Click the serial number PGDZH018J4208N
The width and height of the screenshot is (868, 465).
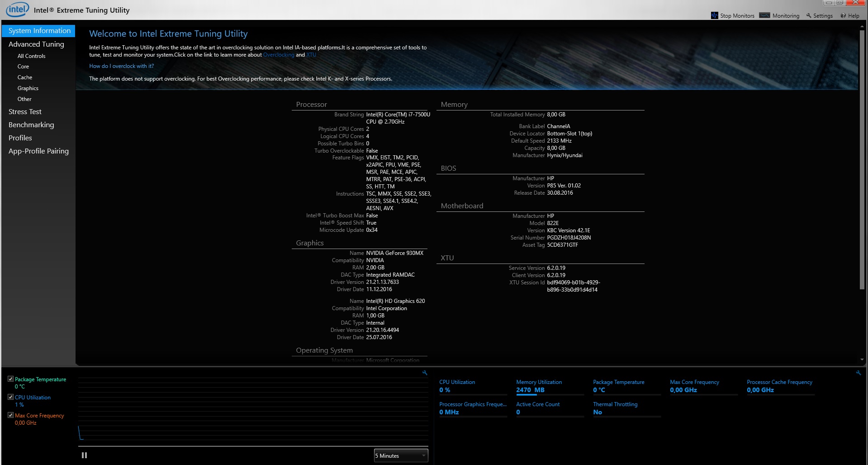(569, 238)
